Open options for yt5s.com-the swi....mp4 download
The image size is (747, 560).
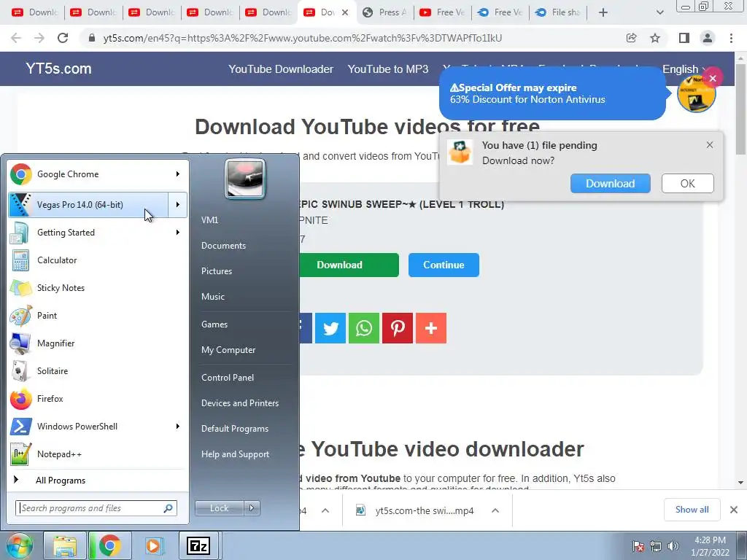coord(495,510)
